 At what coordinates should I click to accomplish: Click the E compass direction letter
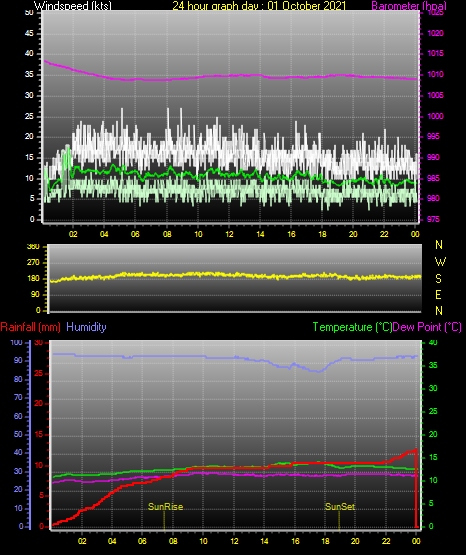[x=438, y=294]
